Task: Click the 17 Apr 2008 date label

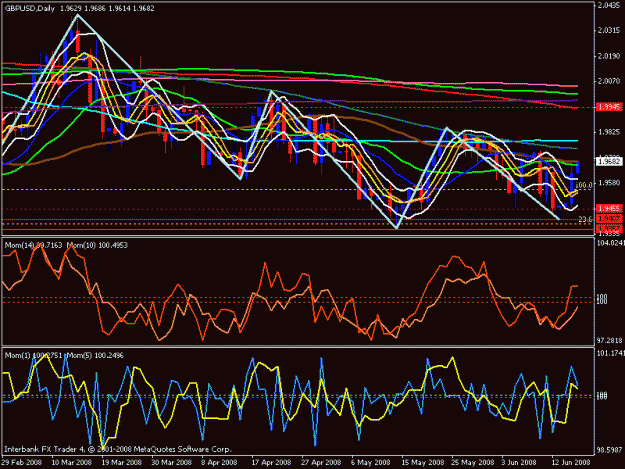Action: pos(271,462)
